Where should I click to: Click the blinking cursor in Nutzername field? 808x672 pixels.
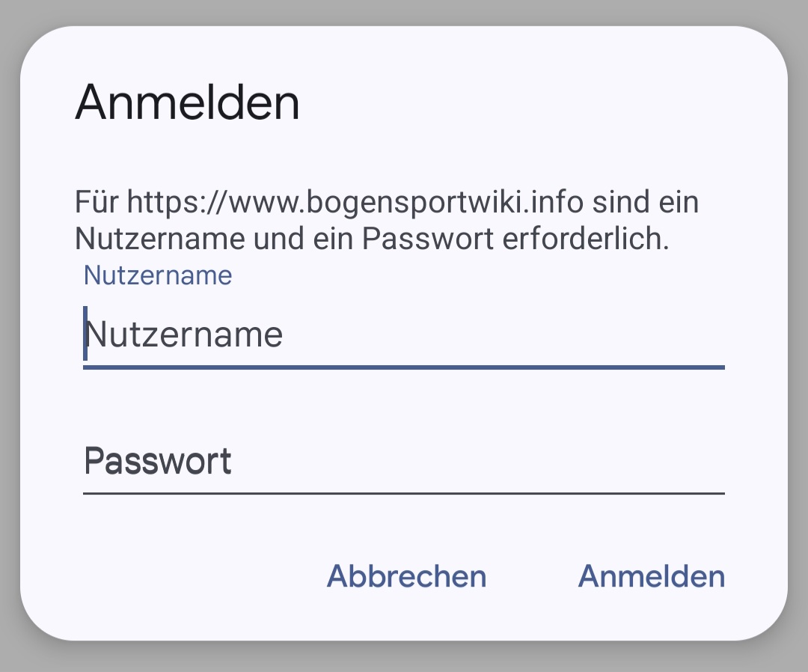[85, 334]
